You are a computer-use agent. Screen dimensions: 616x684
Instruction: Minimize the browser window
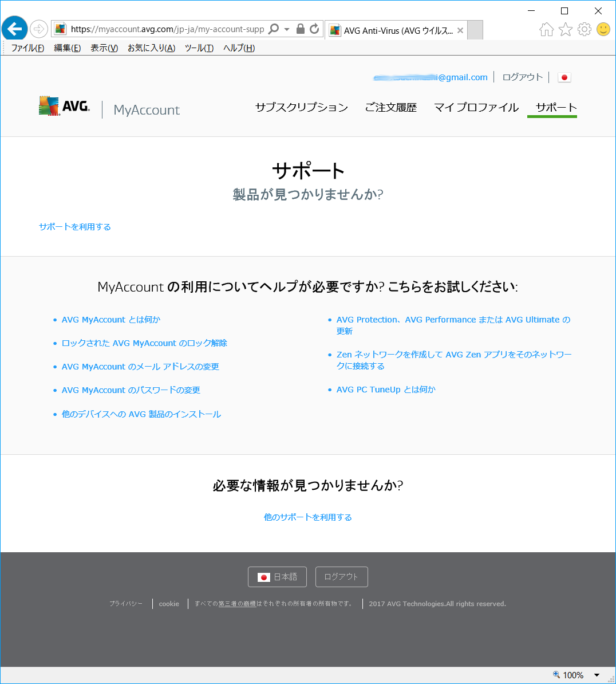click(531, 11)
